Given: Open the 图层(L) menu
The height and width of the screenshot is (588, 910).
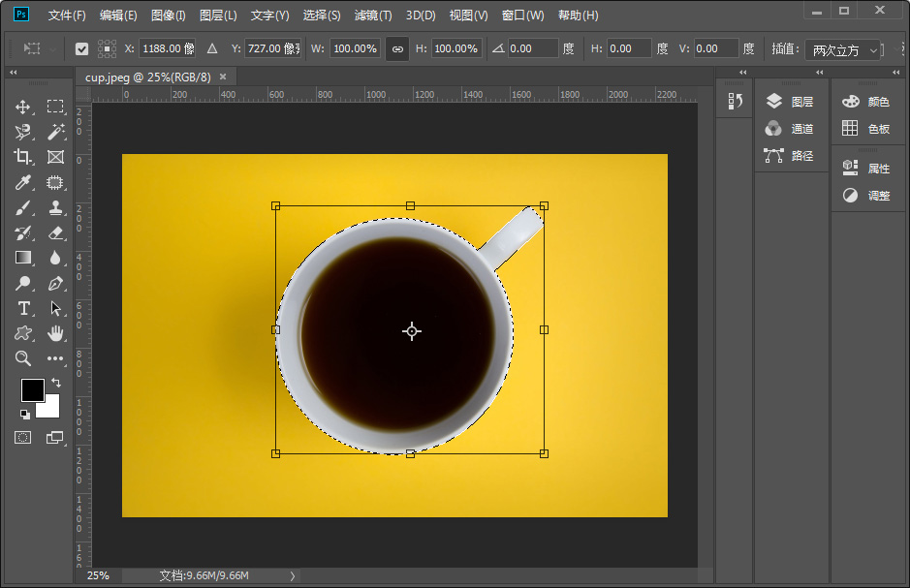Looking at the screenshot, I should [x=218, y=15].
